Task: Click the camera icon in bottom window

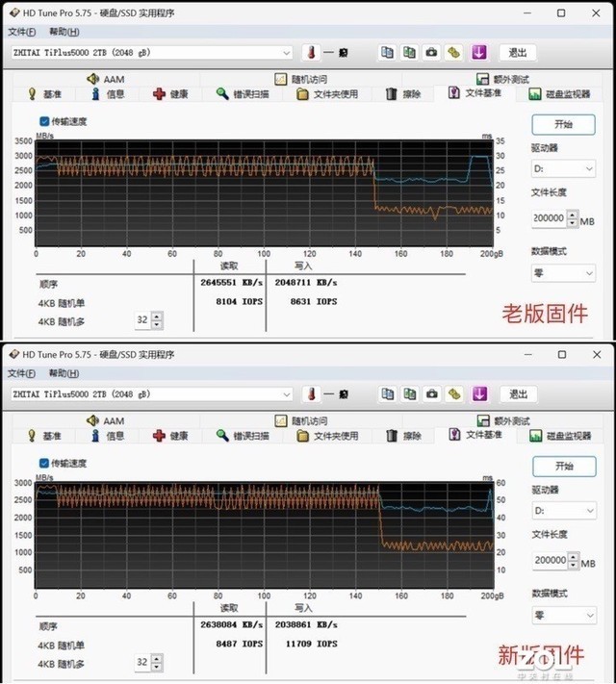Action: point(432,394)
